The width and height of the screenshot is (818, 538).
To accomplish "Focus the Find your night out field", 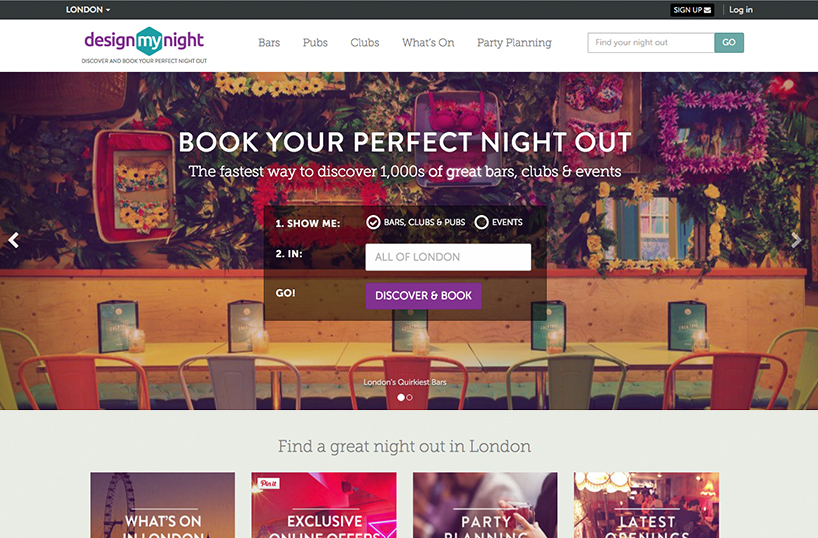I will coord(651,43).
